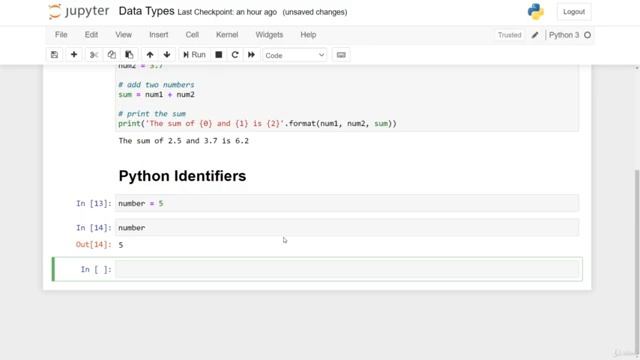Click into the empty code cell input
This screenshot has height=360, width=640.
click(x=347, y=269)
